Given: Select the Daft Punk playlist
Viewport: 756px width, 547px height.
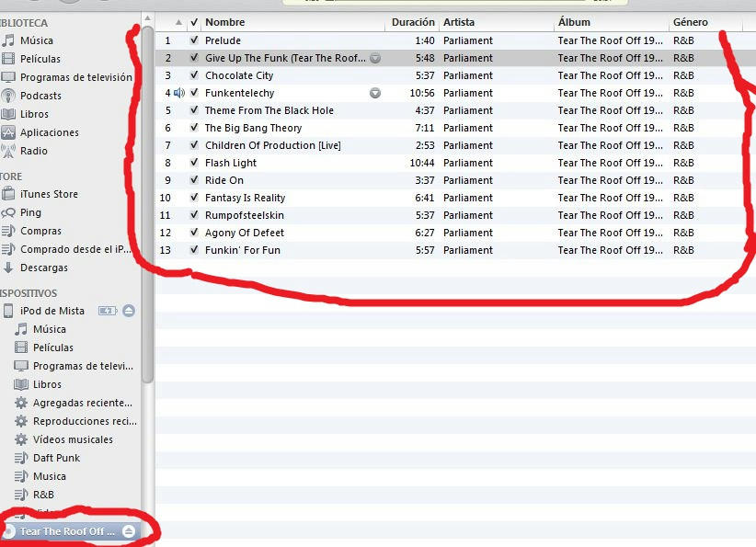Looking at the screenshot, I should point(56,458).
